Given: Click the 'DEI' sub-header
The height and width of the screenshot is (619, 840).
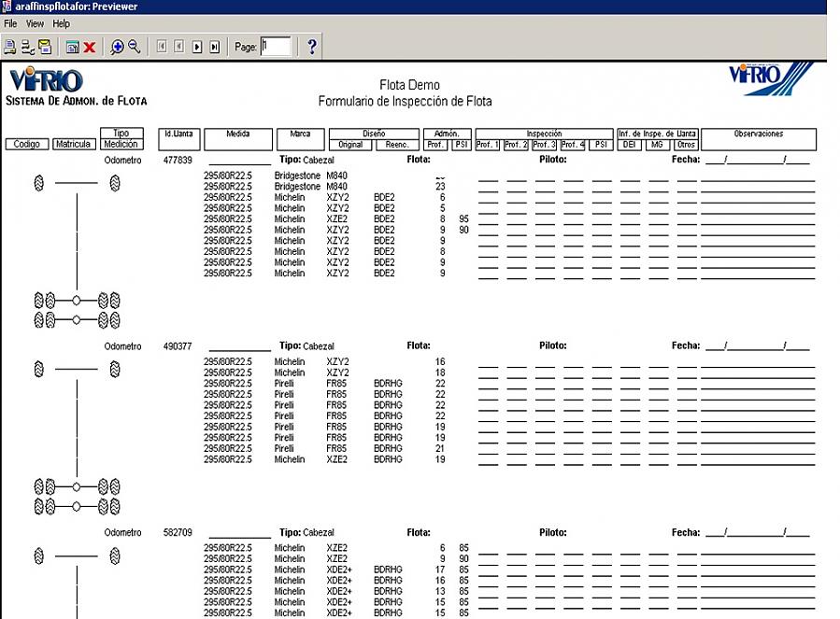Looking at the screenshot, I should point(630,145).
